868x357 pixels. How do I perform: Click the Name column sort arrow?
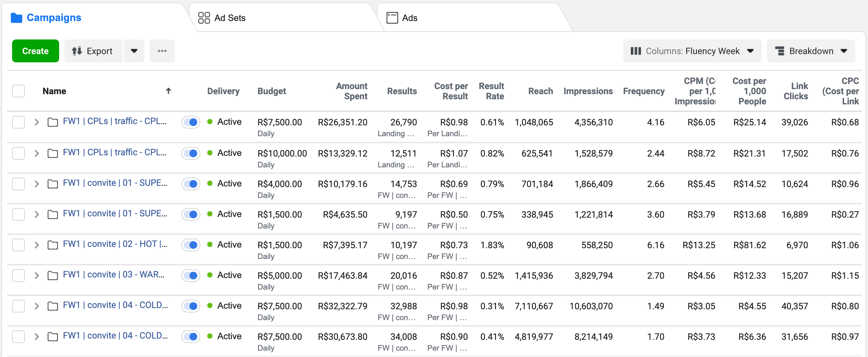click(169, 91)
